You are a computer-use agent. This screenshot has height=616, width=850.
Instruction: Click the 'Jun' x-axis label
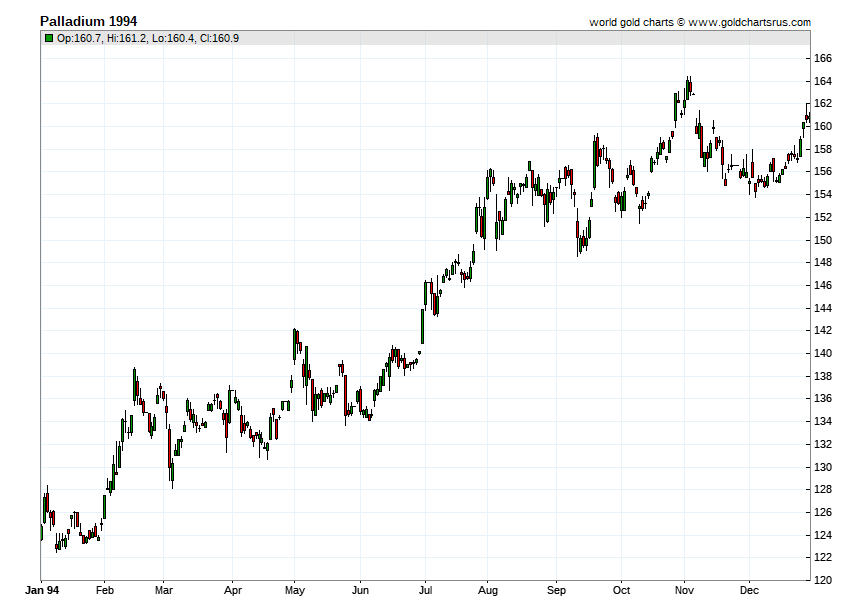pos(360,590)
